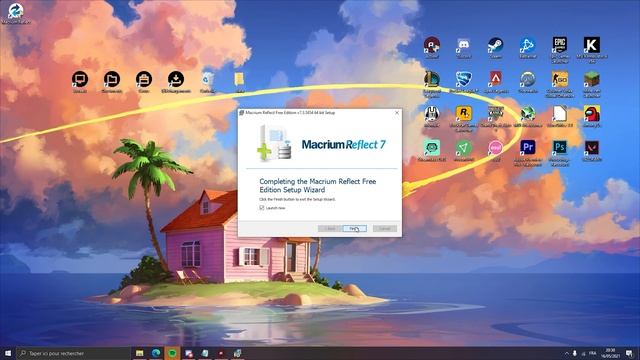Open Microsoft Edge from the taskbar
Viewport: 640px width, 360px height.
[156, 353]
